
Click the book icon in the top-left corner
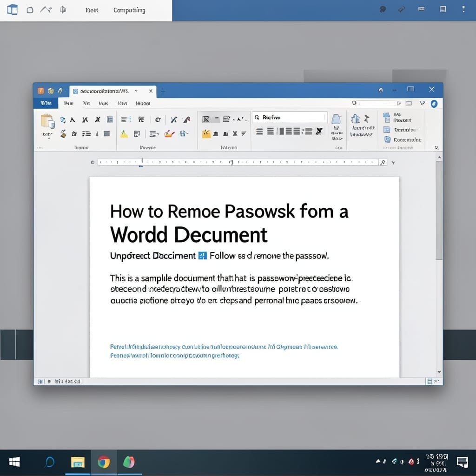pyautogui.click(x=13, y=10)
